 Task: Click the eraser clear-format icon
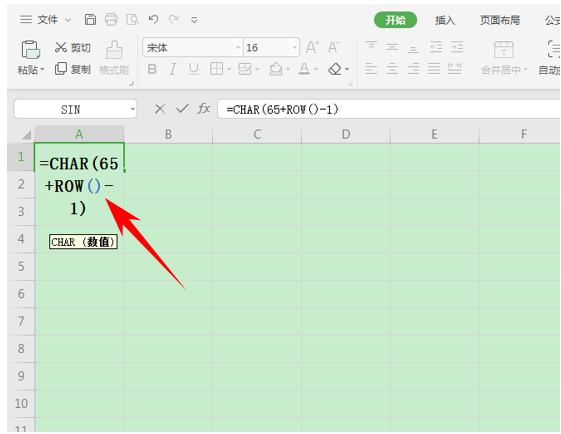tap(335, 69)
